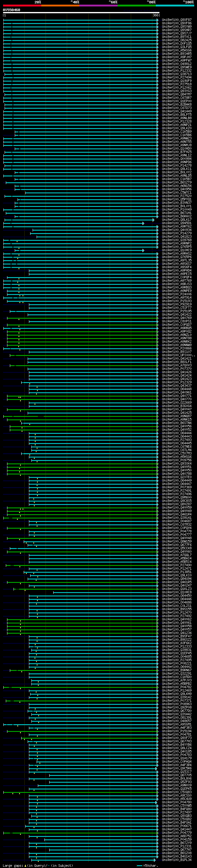
Task: Open UniRef100_A8D752 entry
Action: pyautogui.click(x=177, y=836)
